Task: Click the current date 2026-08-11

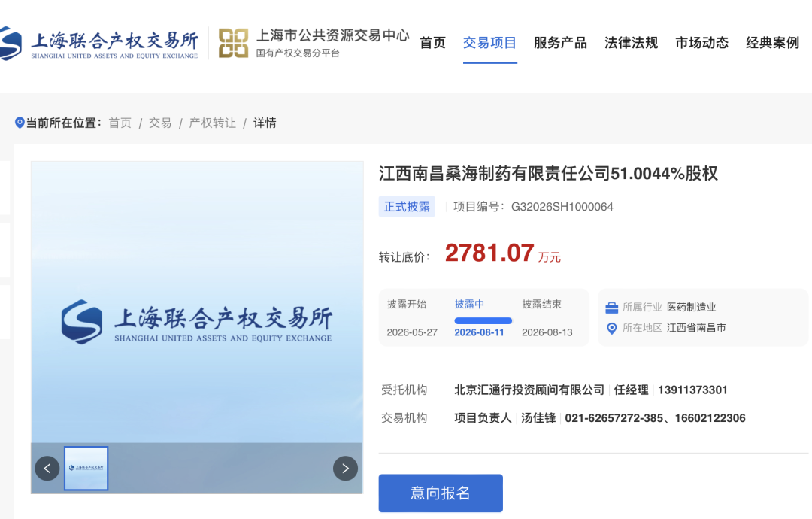Action: point(479,332)
